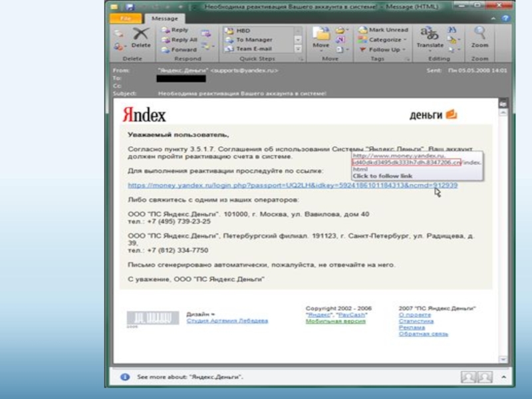Viewport: 532px width, 399px height.
Task: Click the Yandex logo in email
Action: click(x=144, y=115)
